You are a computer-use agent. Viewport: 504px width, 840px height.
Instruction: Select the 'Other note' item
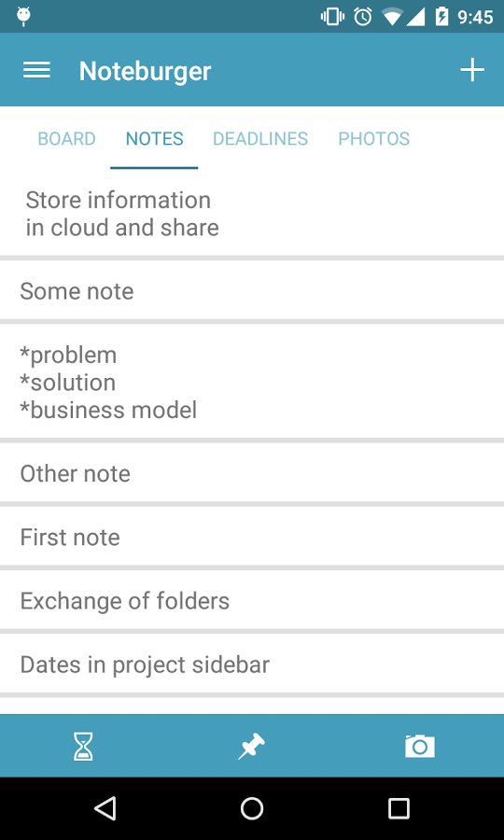[x=252, y=473]
